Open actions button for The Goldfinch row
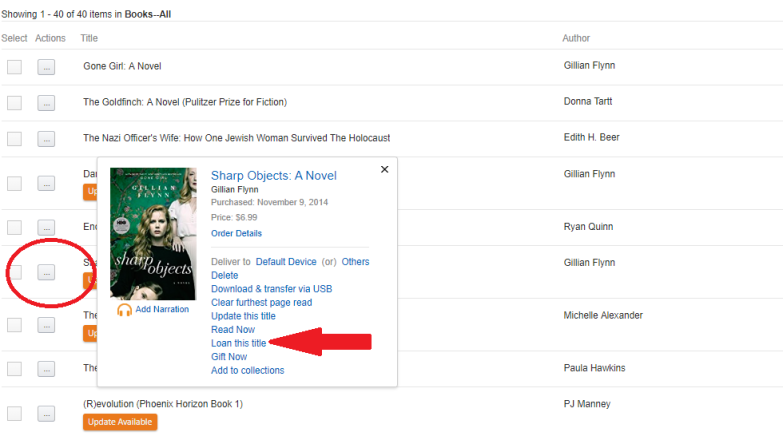Image resolution: width=783 pixels, height=440 pixels. pyautogui.click(x=46, y=103)
